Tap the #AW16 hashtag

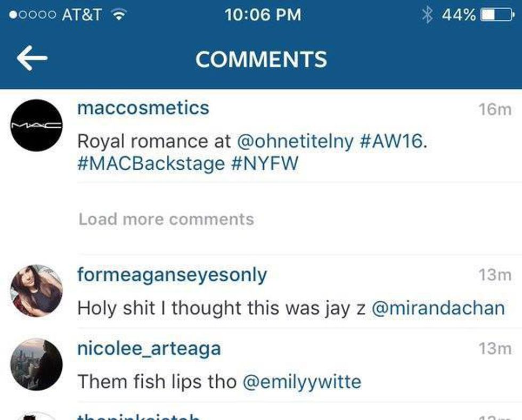coord(394,142)
